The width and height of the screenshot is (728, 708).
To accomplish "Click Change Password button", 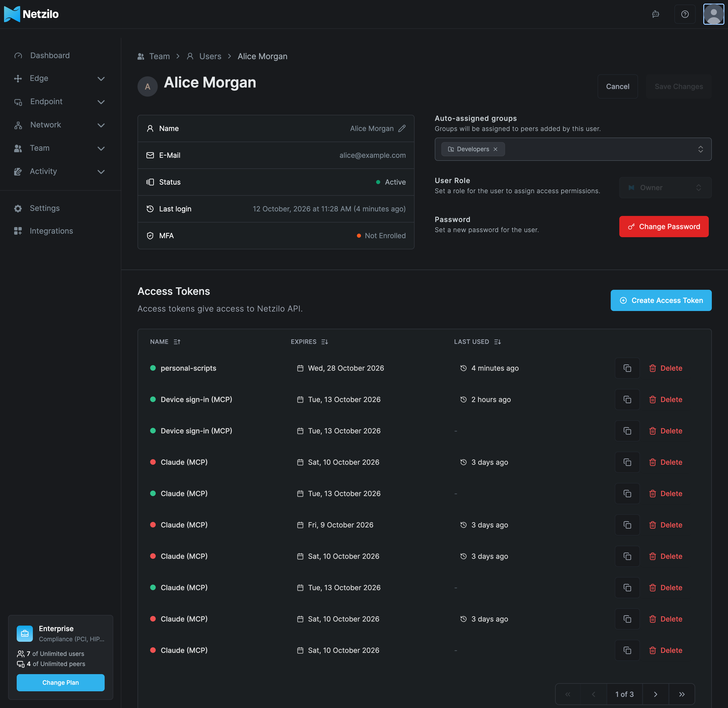I will pos(664,227).
